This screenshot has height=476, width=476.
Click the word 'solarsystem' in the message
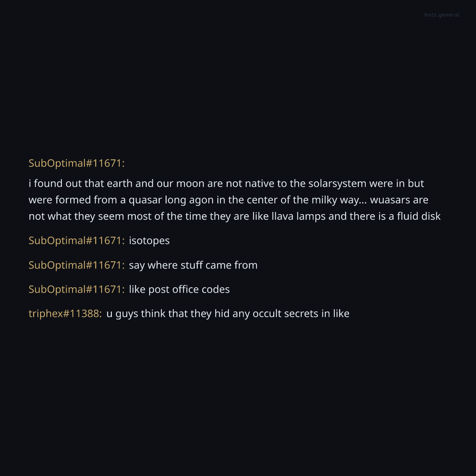pos(337,184)
